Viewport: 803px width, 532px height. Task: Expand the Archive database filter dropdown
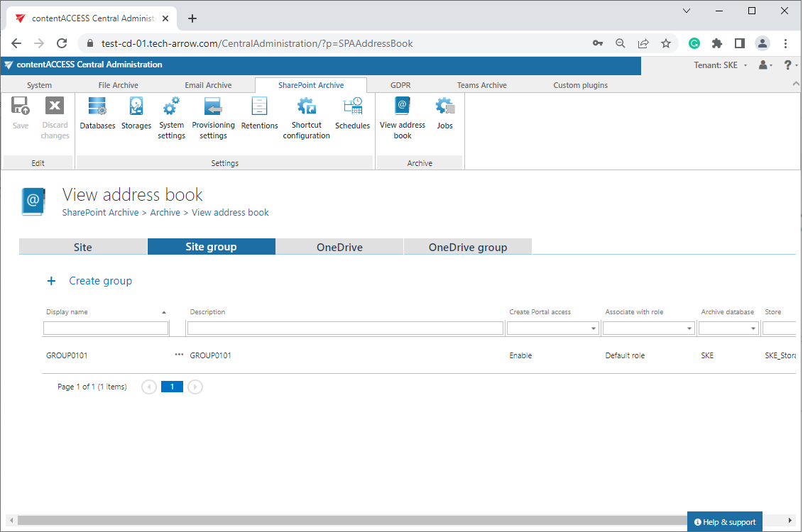[x=753, y=329]
